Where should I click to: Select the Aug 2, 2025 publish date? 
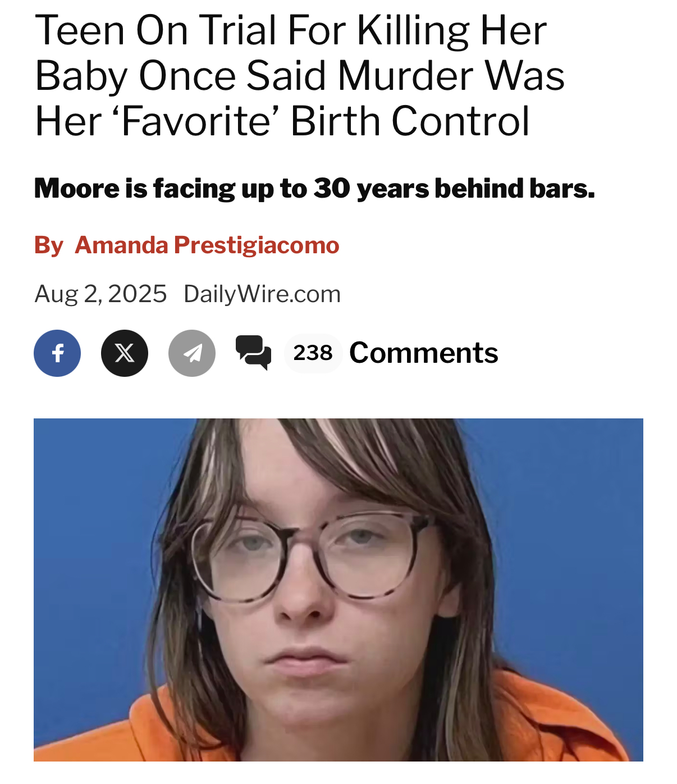tap(101, 294)
